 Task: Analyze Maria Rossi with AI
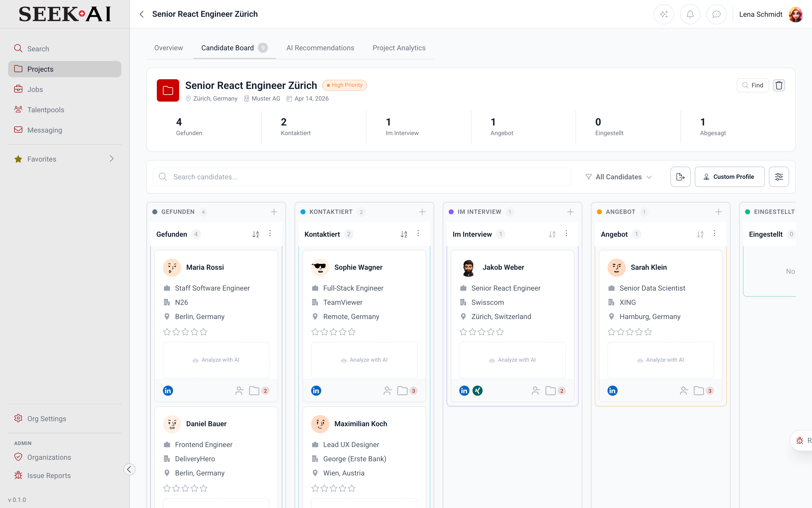216,360
